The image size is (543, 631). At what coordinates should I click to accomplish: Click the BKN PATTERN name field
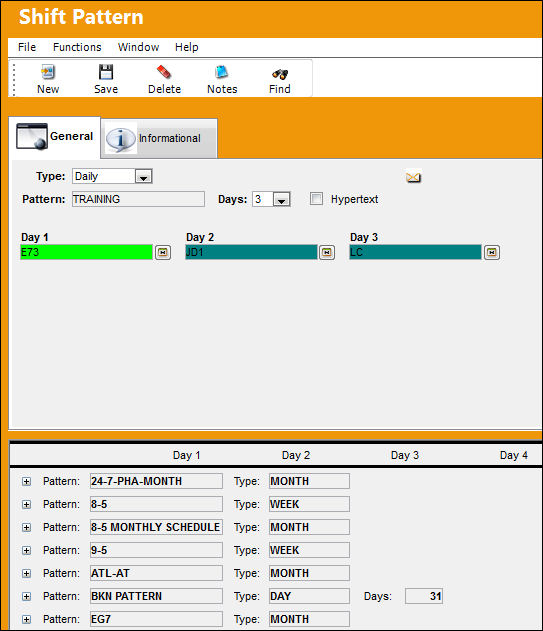[156, 596]
